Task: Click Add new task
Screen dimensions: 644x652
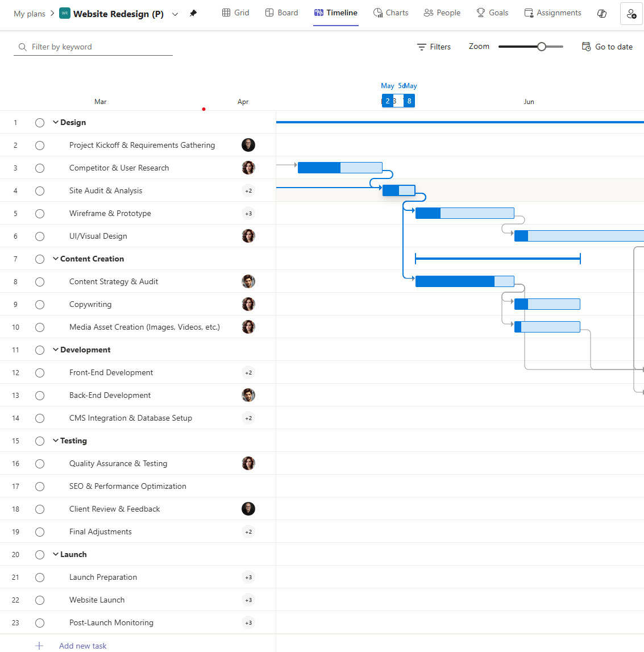Action: click(x=82, y=646)
